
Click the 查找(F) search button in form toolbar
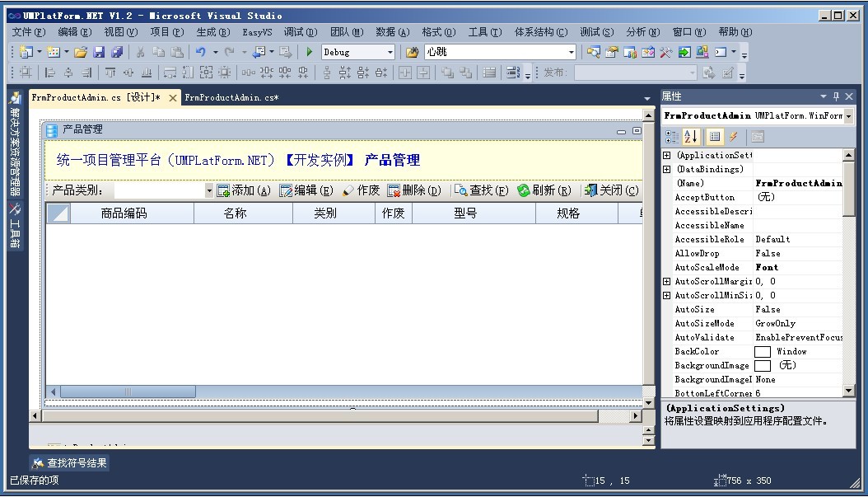coord(481,190)
